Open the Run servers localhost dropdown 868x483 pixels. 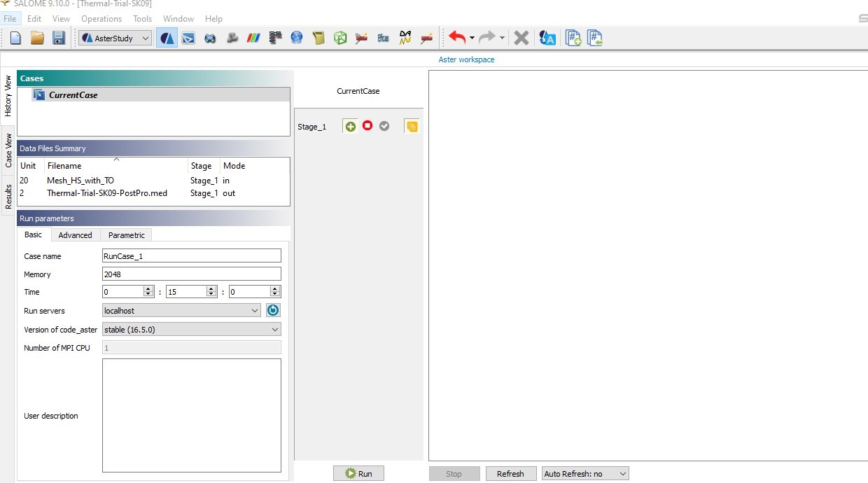point(181,311)
